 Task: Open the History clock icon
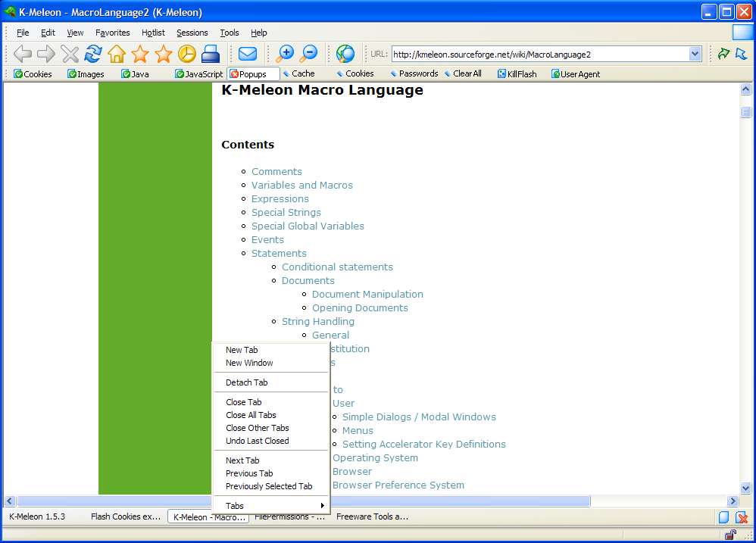tap(187, 54)
